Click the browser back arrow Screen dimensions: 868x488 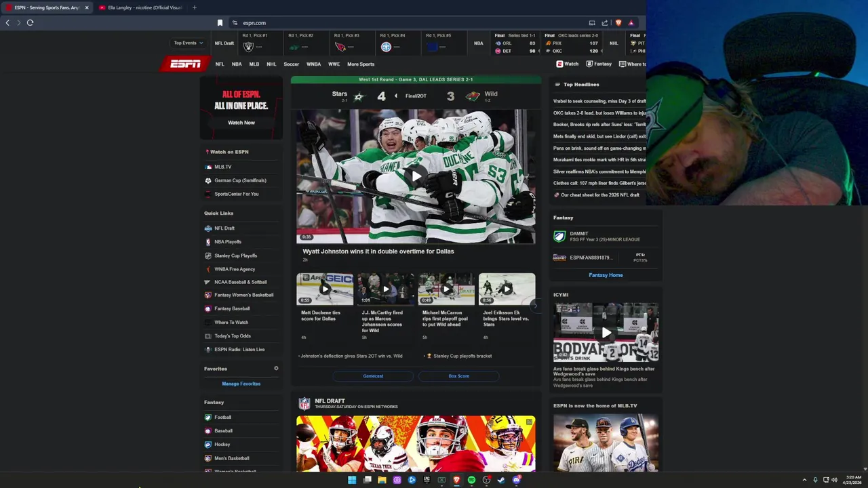tap(7, 22)
